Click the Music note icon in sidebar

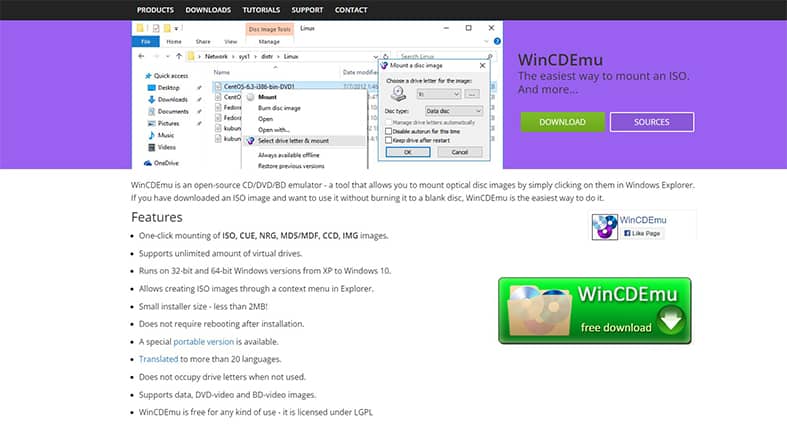point(152,135)
